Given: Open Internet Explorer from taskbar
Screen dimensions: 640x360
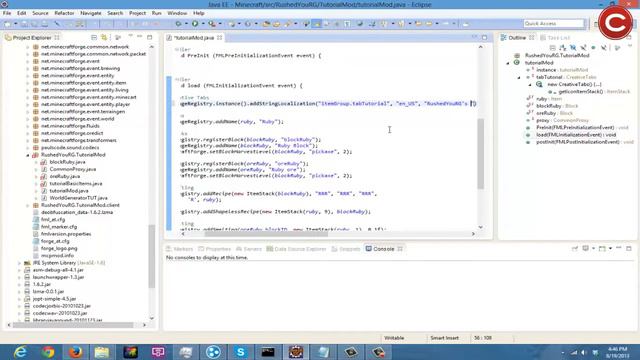Looking at the screenshot, I should coord(20,352).
